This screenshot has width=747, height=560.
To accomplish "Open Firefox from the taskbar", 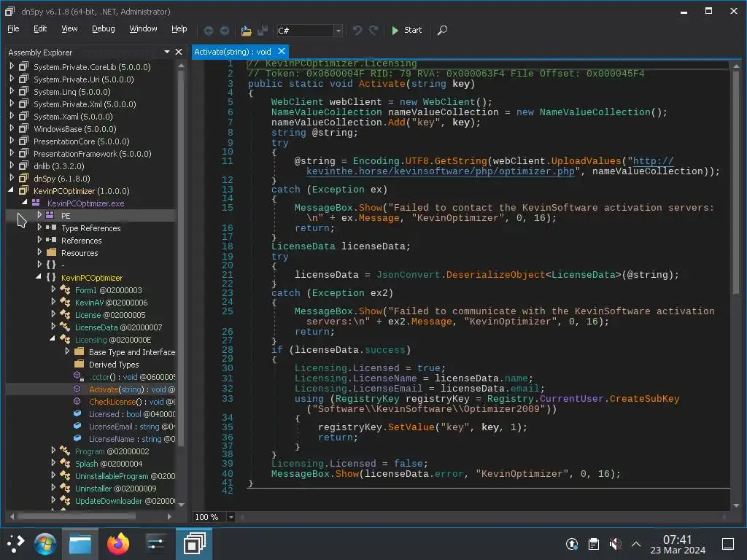I will pos(118,543).
